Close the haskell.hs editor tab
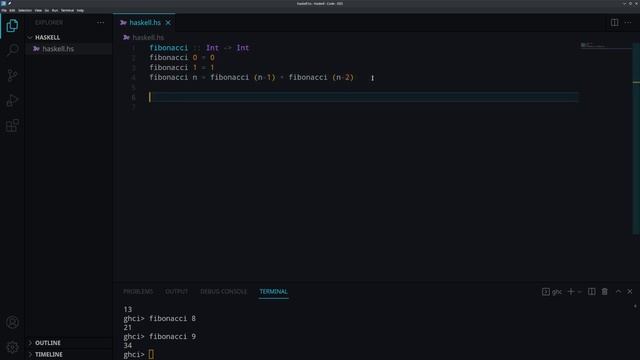Viewport: 640px width, 360px height. pos(168,22)
